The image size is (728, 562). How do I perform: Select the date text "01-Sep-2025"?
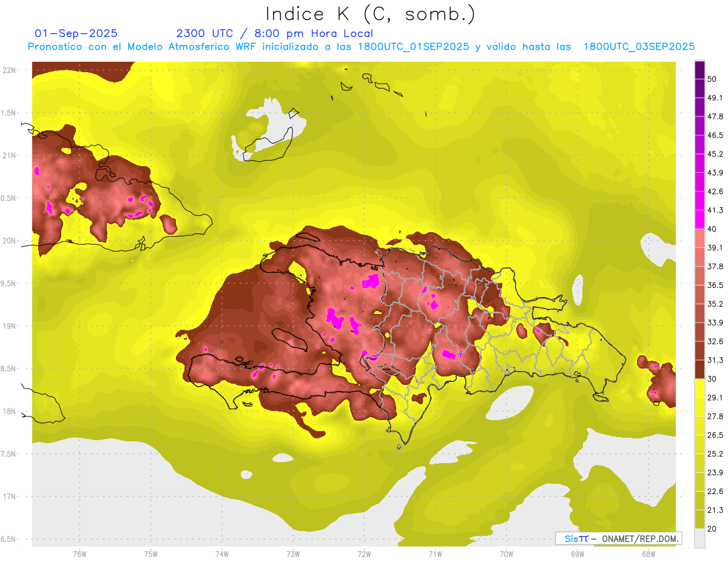click(x=76, y=33)
